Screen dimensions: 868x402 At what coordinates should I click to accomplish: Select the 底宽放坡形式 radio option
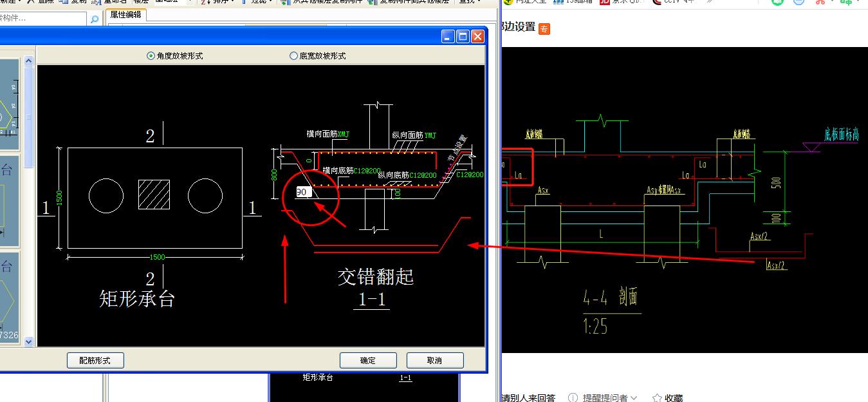318,56
